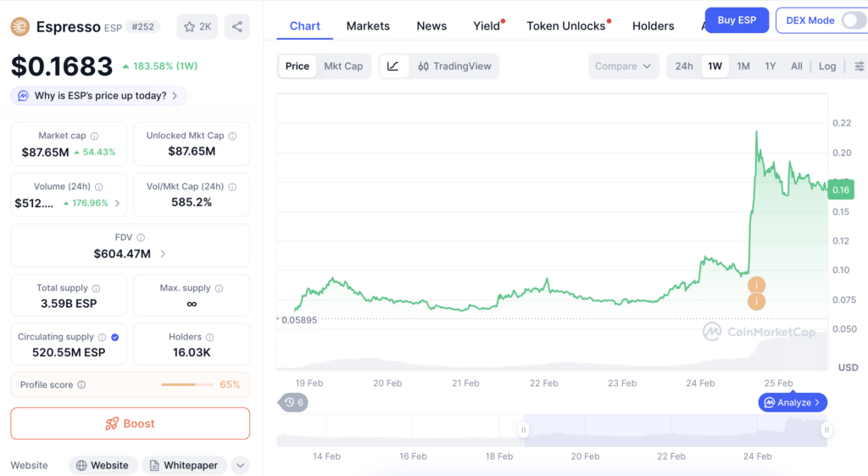
Task: Toggle DEX Mode switch
Action: click(854, 20)
